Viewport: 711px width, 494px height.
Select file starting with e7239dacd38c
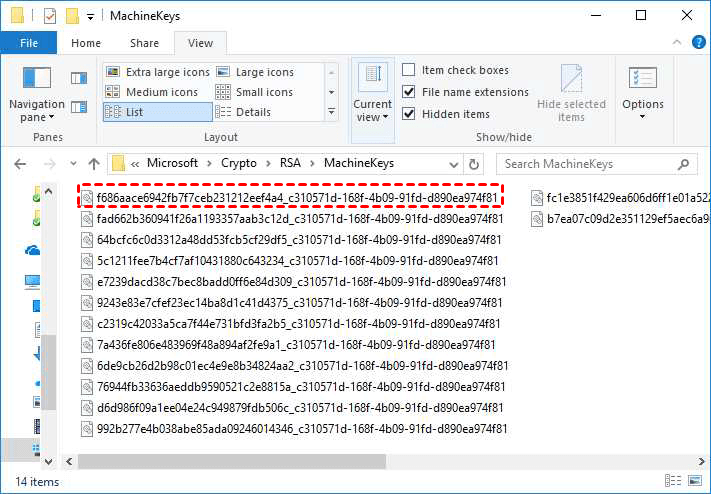(293, 282)
